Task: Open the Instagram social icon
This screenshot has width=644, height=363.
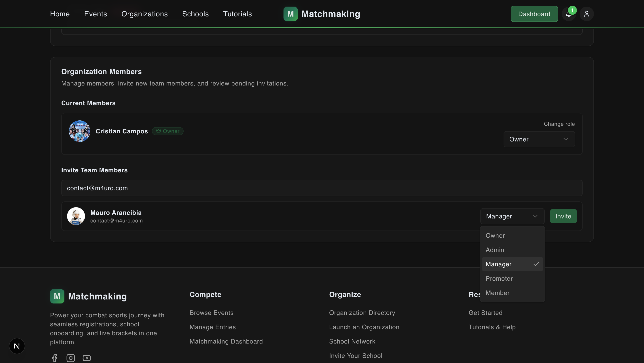Action: 70,358
